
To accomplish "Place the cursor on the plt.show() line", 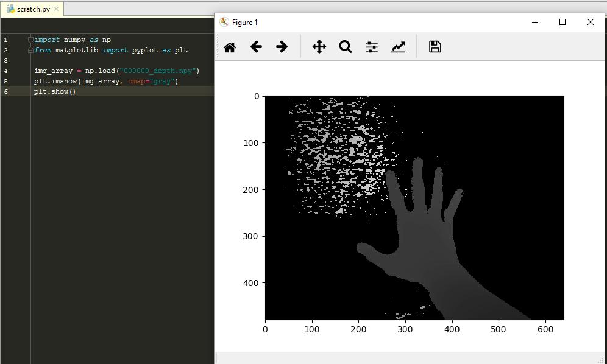I will pos(55,91).
